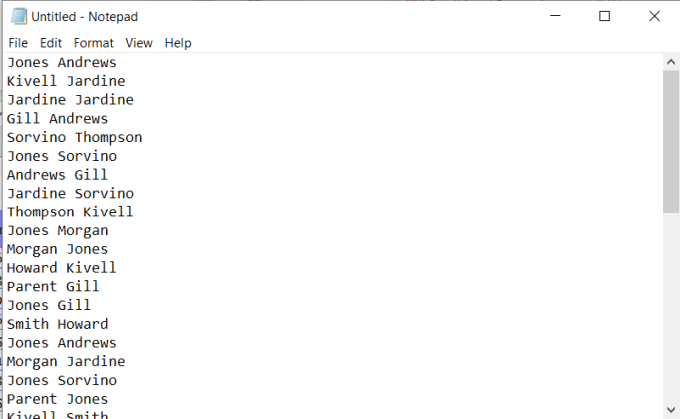Click the empty scrollbar track below the thumb
Image resolution: width=680 pixels, height=419 pixels.
click(x=671, y=310)
